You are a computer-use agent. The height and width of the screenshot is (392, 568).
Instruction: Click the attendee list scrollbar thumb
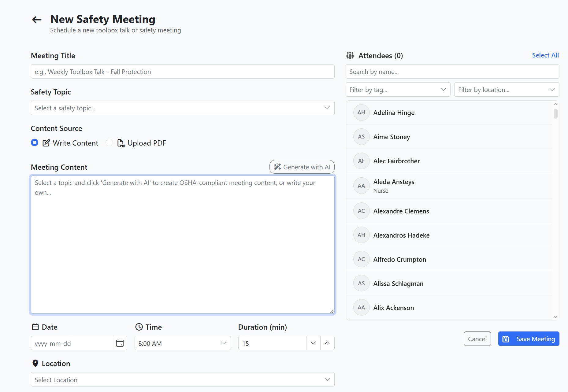(555, 114)
